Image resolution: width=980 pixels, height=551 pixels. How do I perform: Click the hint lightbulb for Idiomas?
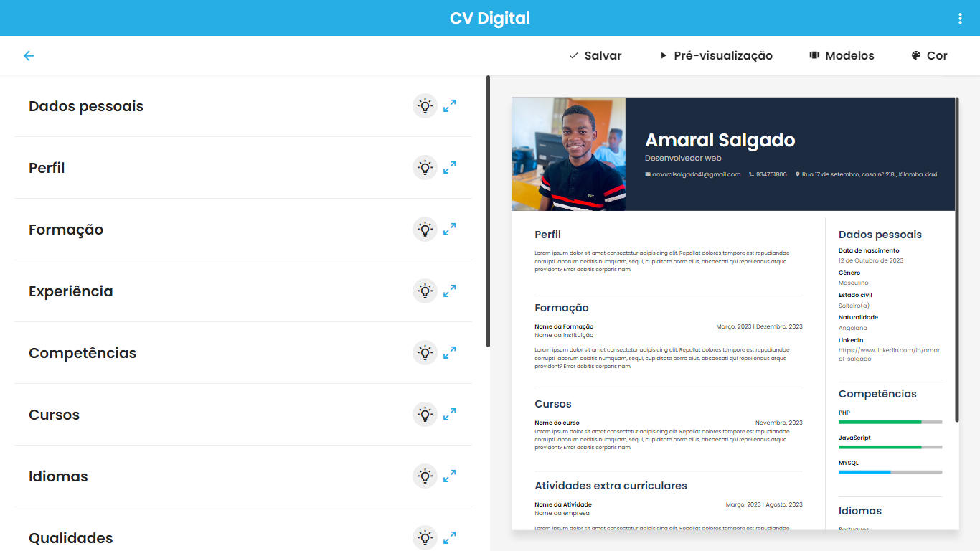tap(425, 476)
